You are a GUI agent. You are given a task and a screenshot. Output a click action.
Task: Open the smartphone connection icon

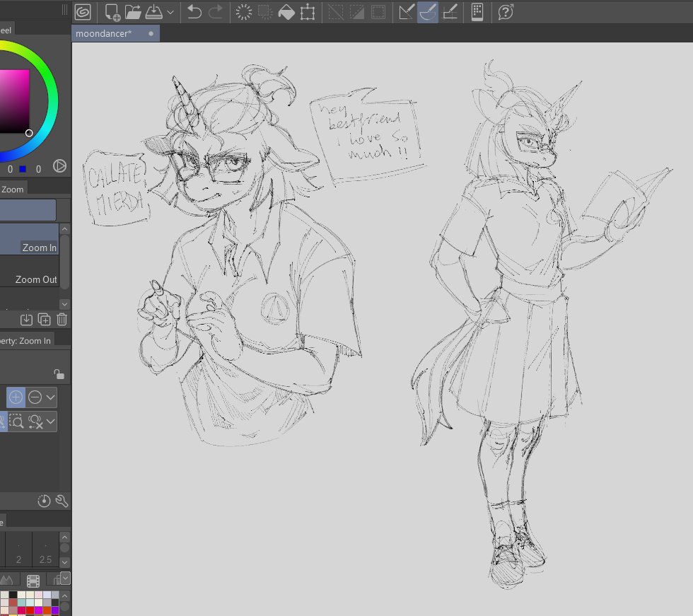click(x=477, y=12)
